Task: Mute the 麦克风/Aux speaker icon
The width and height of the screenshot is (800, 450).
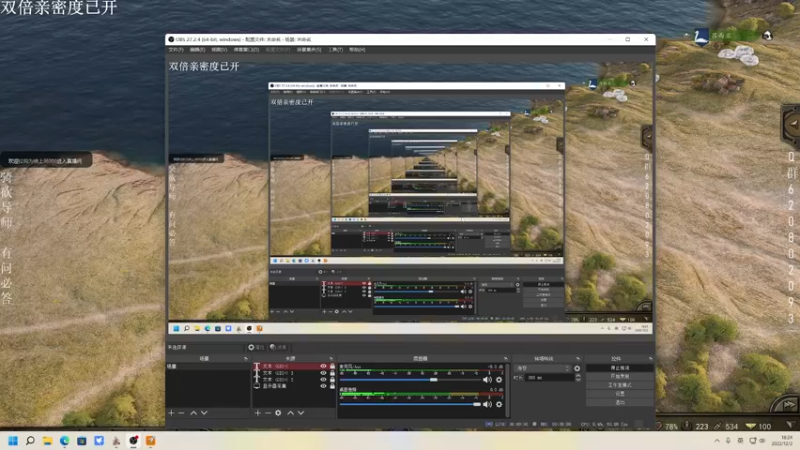Action: pos(487,380)
